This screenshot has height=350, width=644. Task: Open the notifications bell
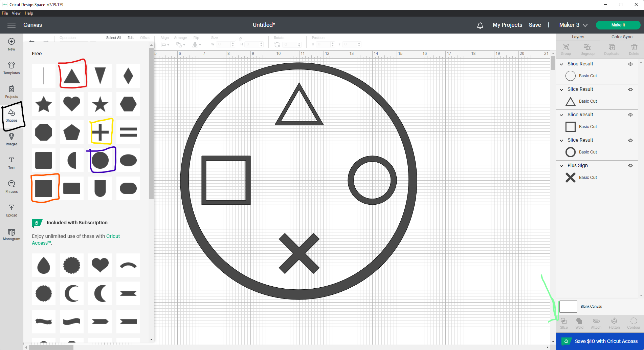[x=480, y=25]
